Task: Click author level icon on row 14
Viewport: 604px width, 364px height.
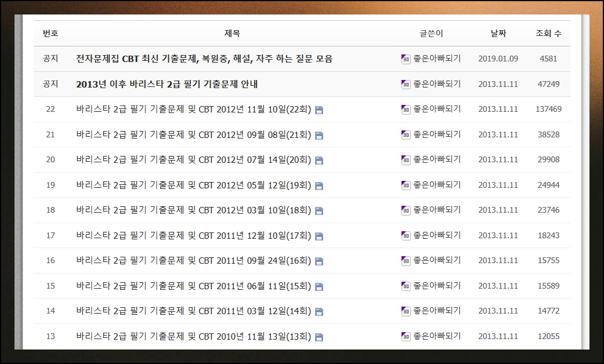Action: pos(406,311)
